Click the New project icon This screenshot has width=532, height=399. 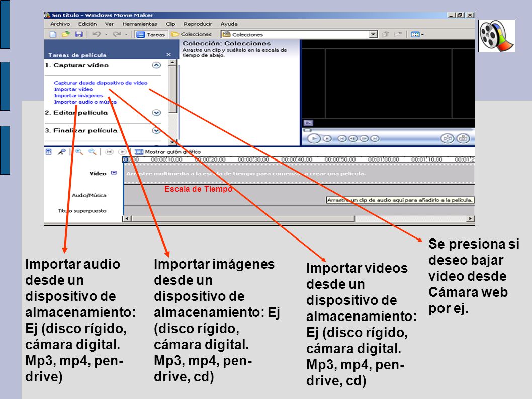pyautogui.click(x=53, y=34)
